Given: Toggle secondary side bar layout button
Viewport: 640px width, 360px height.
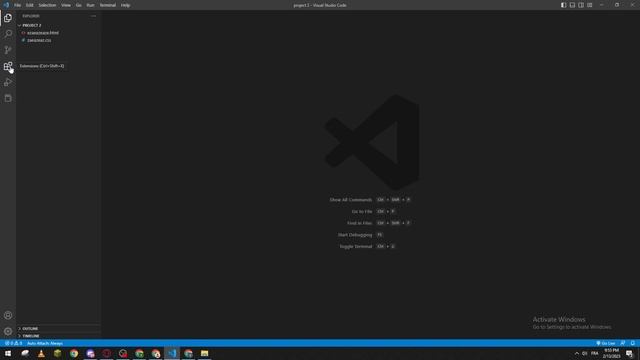Looking at the screenshot, I should [x=581, y=5].
